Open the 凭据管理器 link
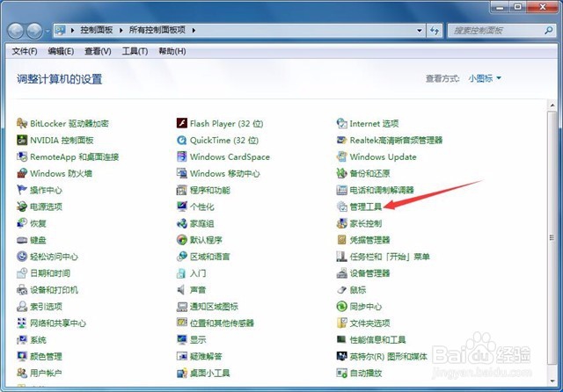 tap(369, 240)
